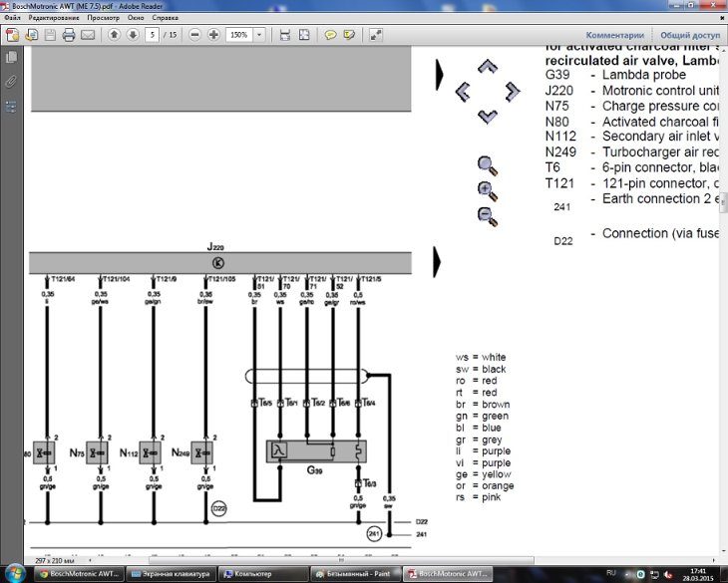The height and width of the screenshot is (583, 728).
Task: Print the document using printer icon
Action: 69,35
